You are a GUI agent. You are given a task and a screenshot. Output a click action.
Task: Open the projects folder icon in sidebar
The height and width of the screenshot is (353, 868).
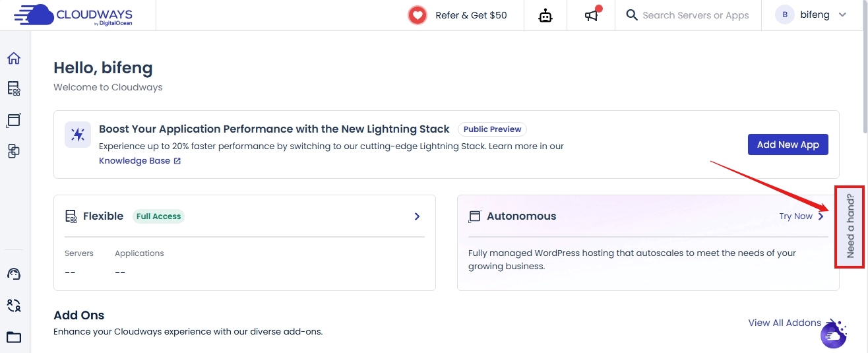[14, 337]
